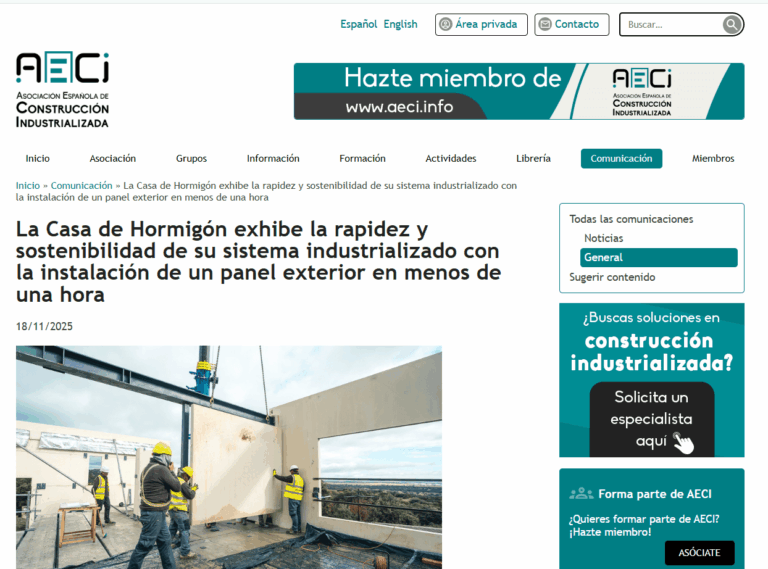Open Noticias in the sidebar

[x=603, y=238]
